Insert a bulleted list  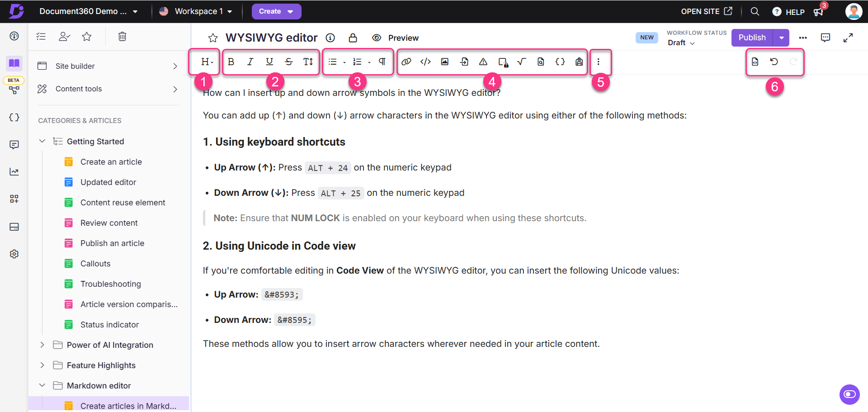[x=333, y=62]
